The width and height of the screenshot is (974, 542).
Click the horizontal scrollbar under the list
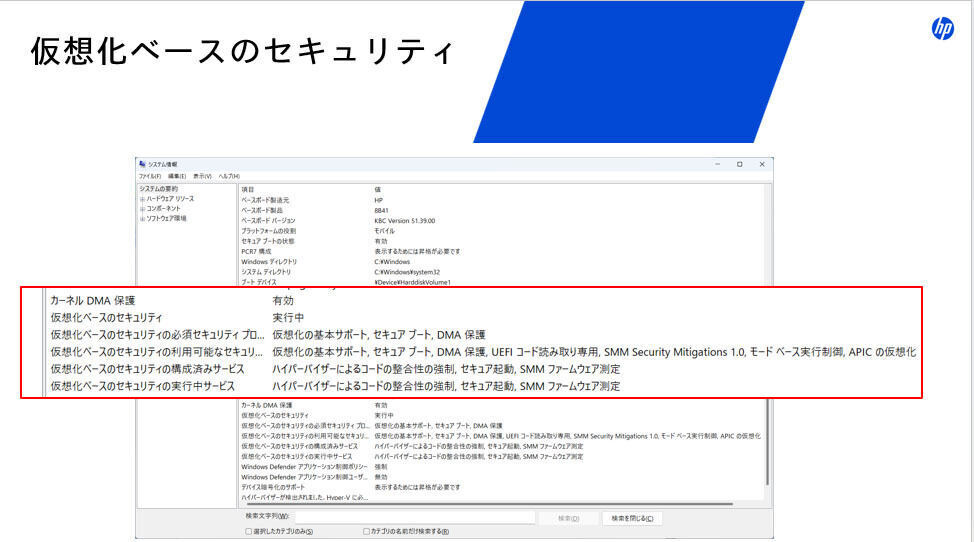(x=488, y=504)
